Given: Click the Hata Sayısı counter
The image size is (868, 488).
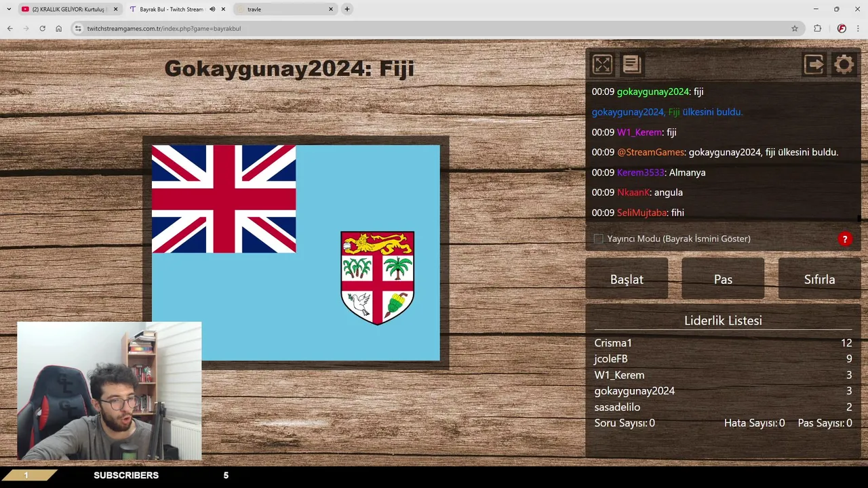Looking at the screenshot, I should (x=754, y=423).
